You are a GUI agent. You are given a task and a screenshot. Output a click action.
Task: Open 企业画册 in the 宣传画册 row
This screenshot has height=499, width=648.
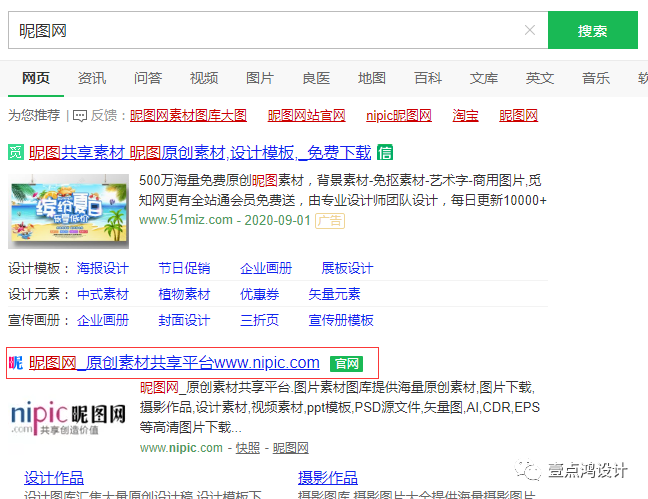pyautogui.click(x=103, y=320)
